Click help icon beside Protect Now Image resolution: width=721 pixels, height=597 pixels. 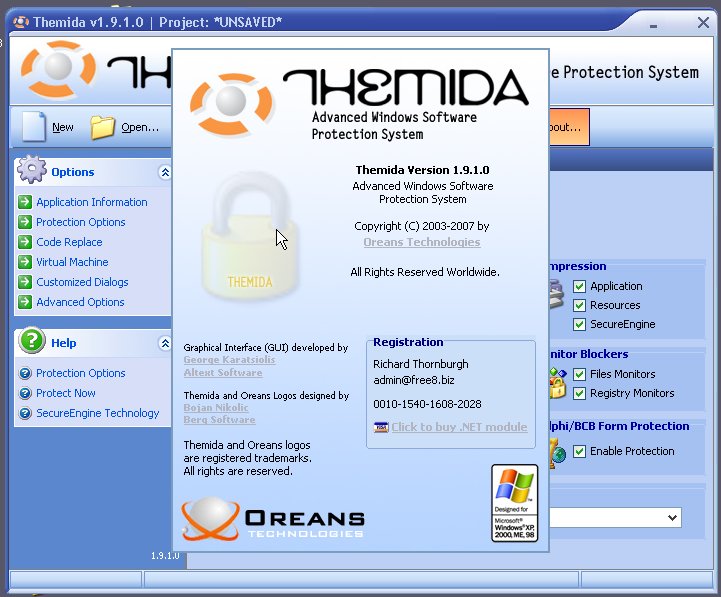pyautogui.click(x=25, y=393)
